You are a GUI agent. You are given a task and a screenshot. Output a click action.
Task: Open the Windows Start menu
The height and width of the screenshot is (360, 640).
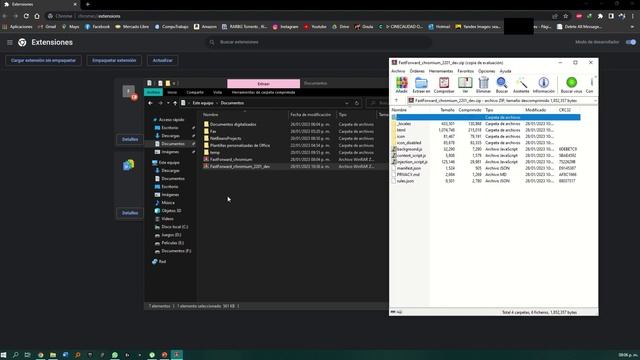click(4, 355)
